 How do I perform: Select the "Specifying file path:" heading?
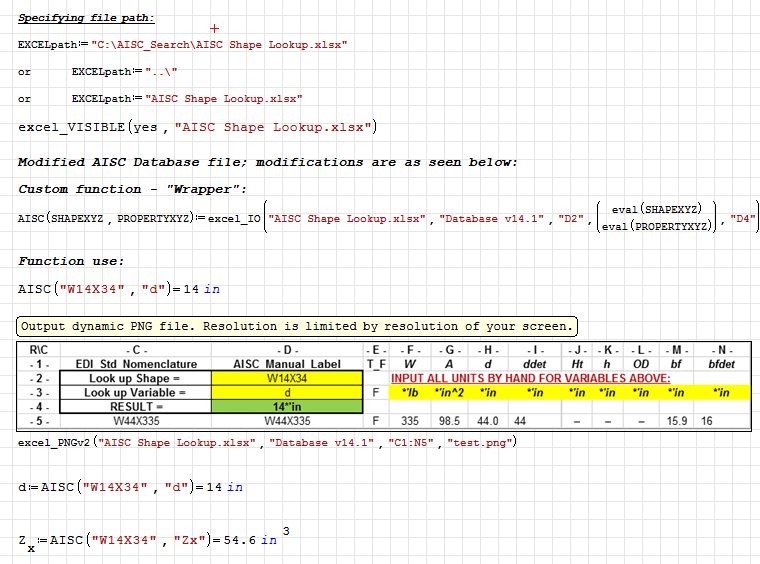tap(86, 18)
